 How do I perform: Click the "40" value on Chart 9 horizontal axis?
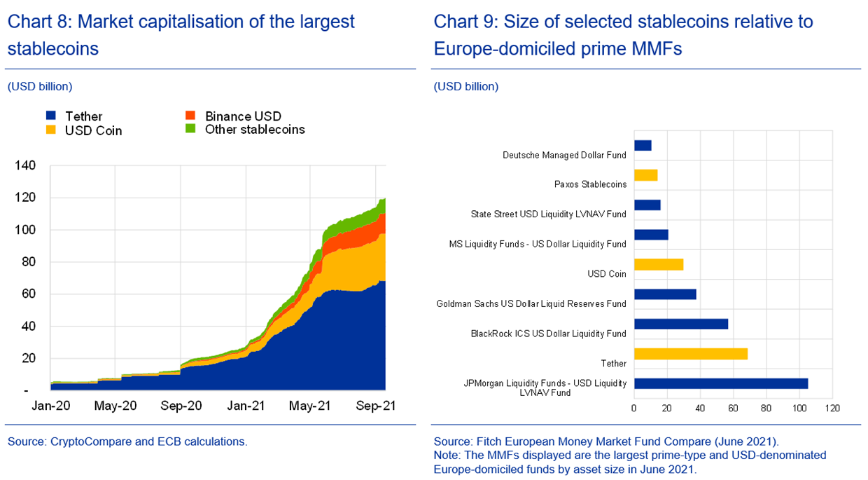(700, 408)
